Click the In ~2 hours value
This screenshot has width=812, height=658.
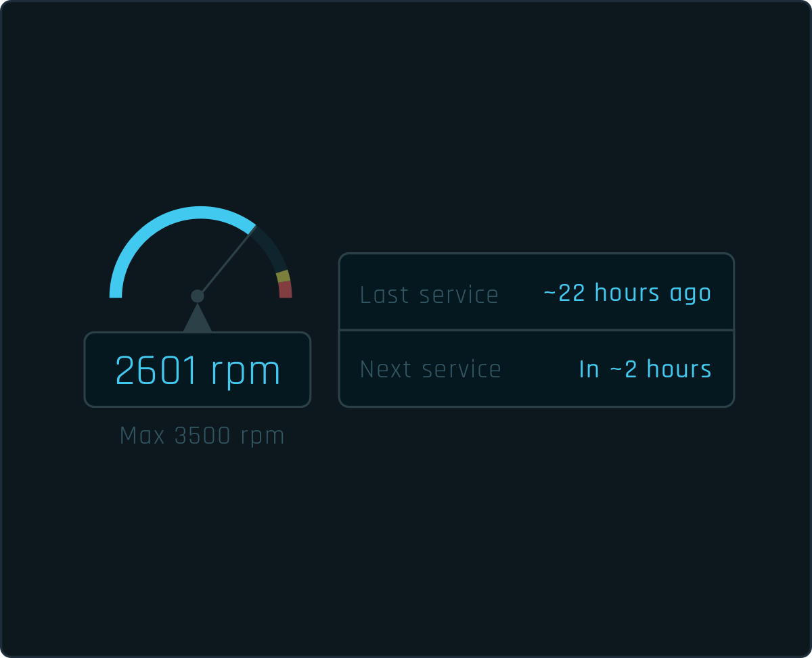[x=646, y=369]
